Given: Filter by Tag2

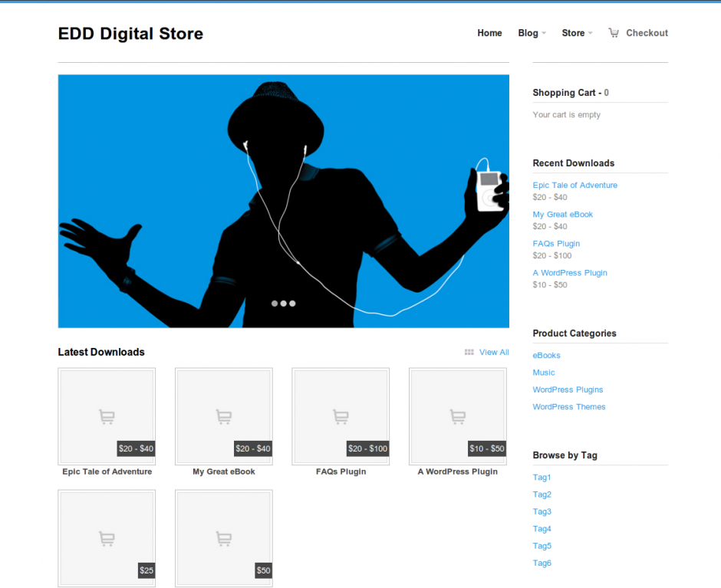Looking at the screenshot, I should [x=542, y=494].
